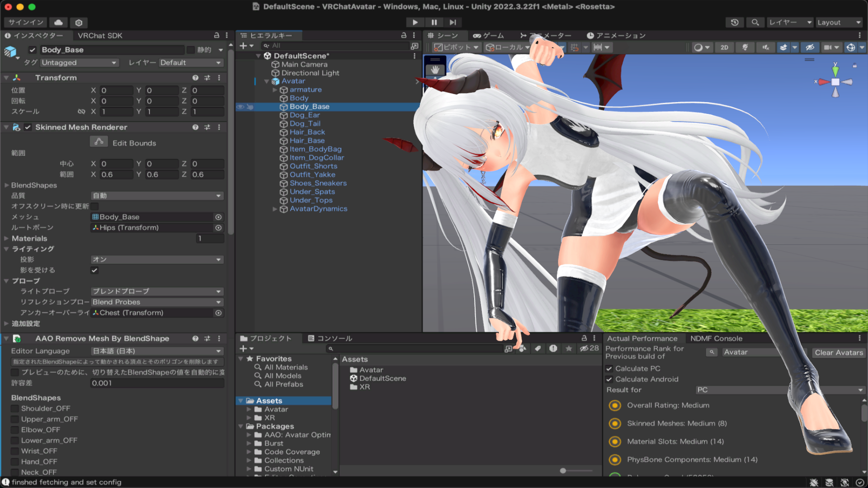
Task: Open the undo history icon
Action: coord(735,22)
